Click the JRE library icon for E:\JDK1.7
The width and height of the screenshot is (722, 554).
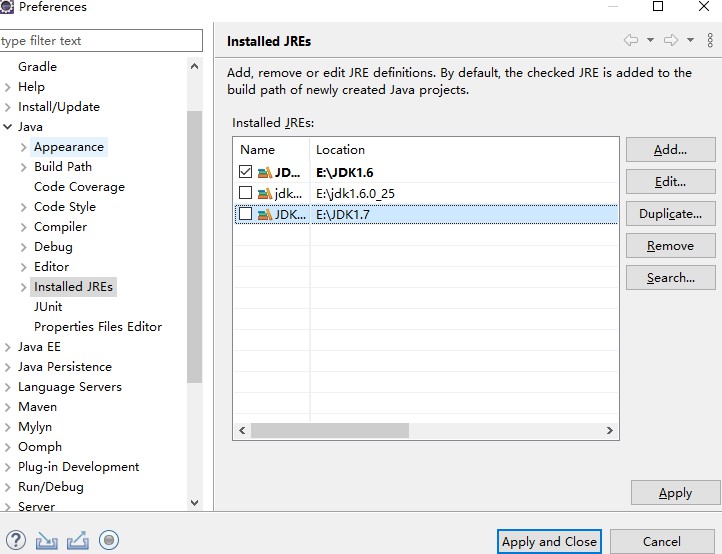264,214
